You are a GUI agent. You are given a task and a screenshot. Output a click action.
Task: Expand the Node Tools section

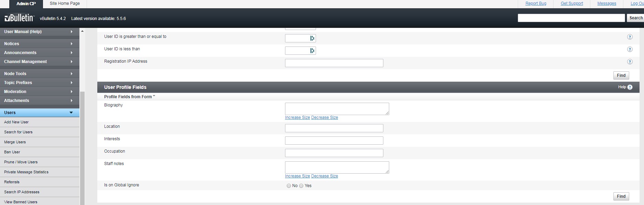[71, 74]
